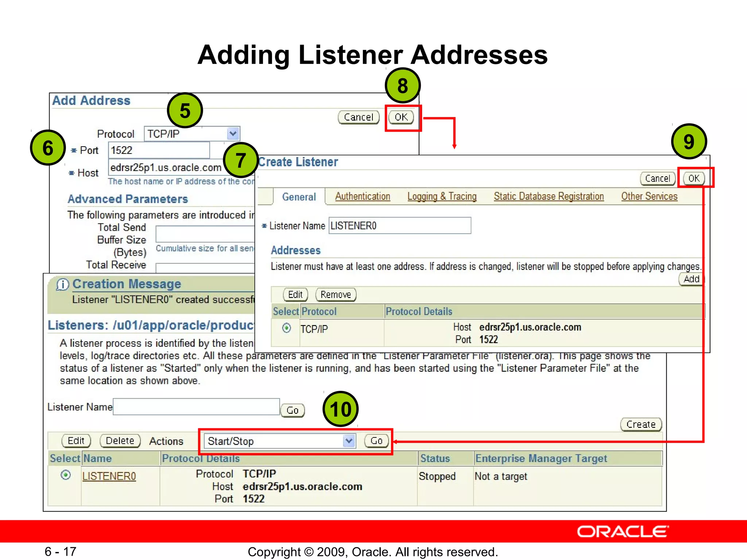Click Add in the Addresses section
The image size is (747, 560).
coord(691,279)
